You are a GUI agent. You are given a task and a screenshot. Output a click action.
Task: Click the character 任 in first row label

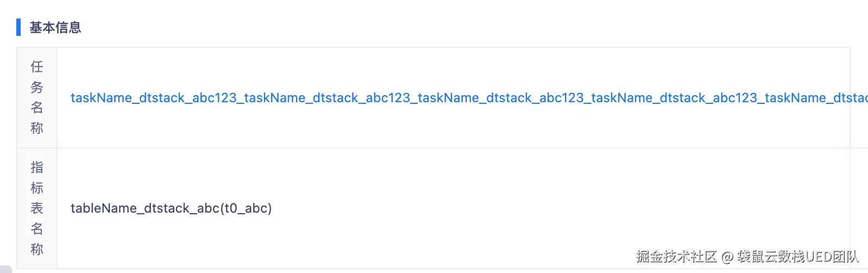[37, 67]
